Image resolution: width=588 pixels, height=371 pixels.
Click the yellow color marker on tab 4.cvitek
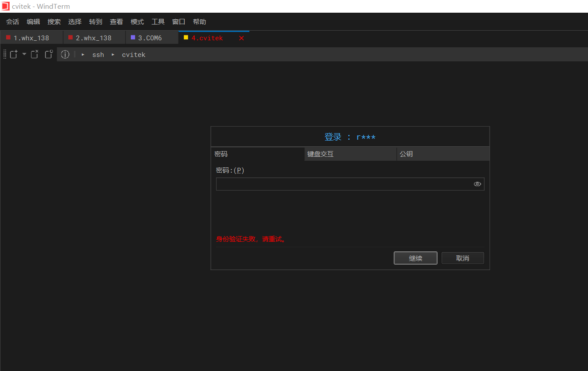point(186,37)
